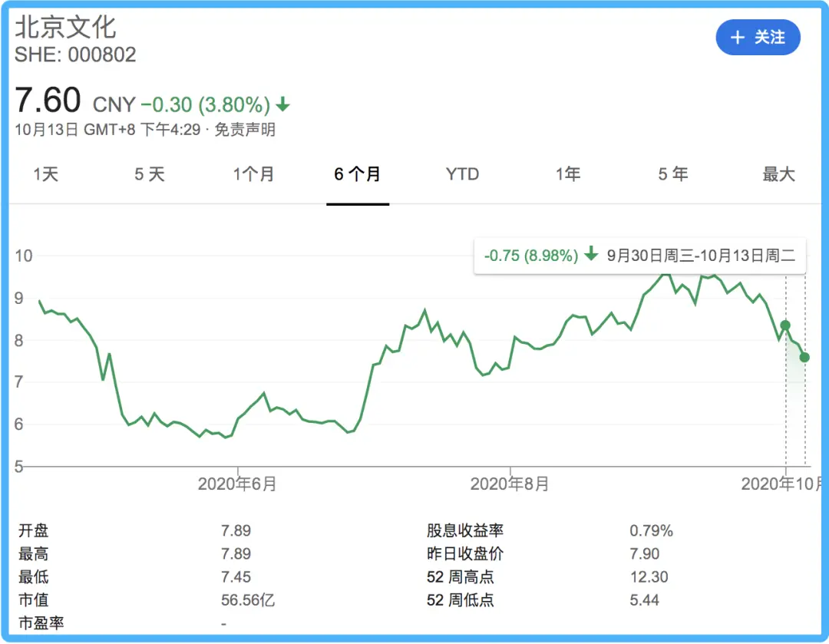The width and height of the screenshot is (829, 644).
Task: Click the 市盈率 label
Action: point(41,623)
